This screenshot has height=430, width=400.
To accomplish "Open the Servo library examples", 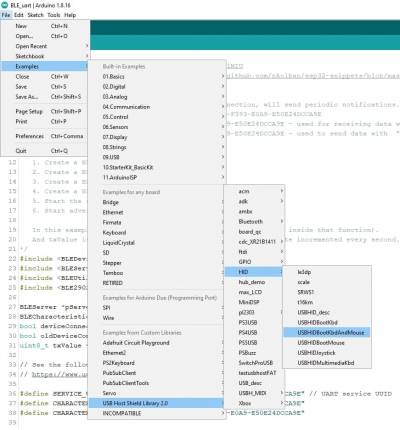I will click(x=156, y=393).
